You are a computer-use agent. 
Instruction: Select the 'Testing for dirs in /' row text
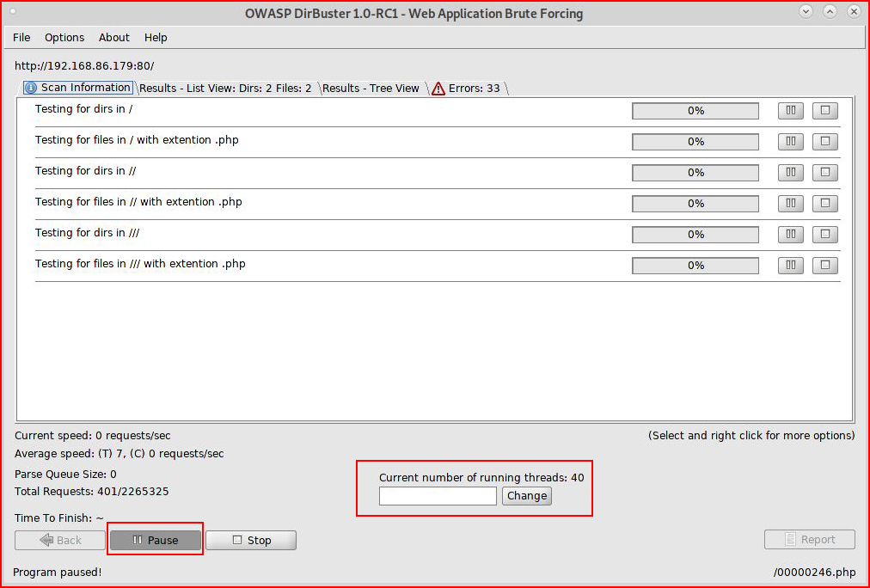click(83, 108)
